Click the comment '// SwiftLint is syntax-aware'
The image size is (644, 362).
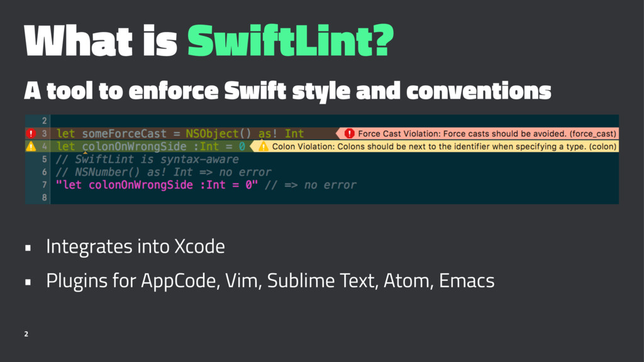pyautogui.click(x=147, y=159)
